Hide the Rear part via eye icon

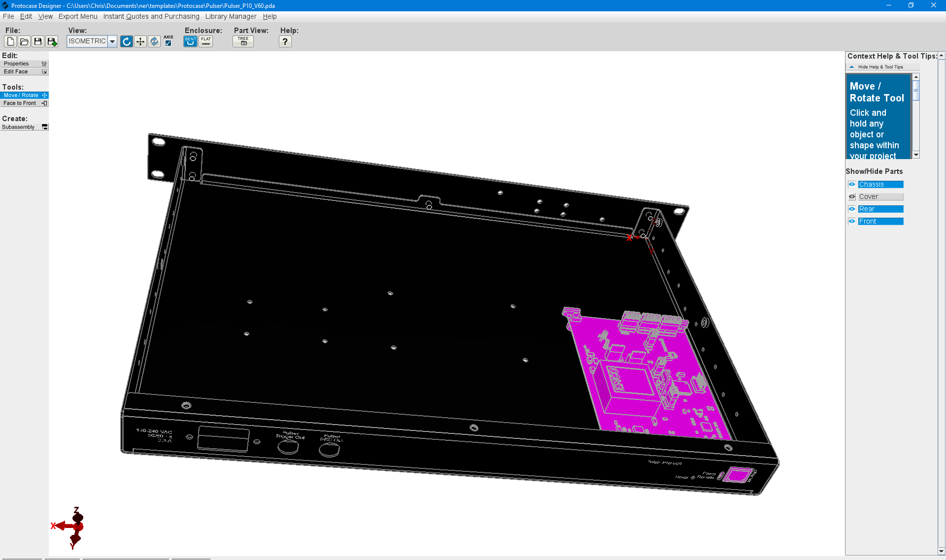(x=852, y=209)
